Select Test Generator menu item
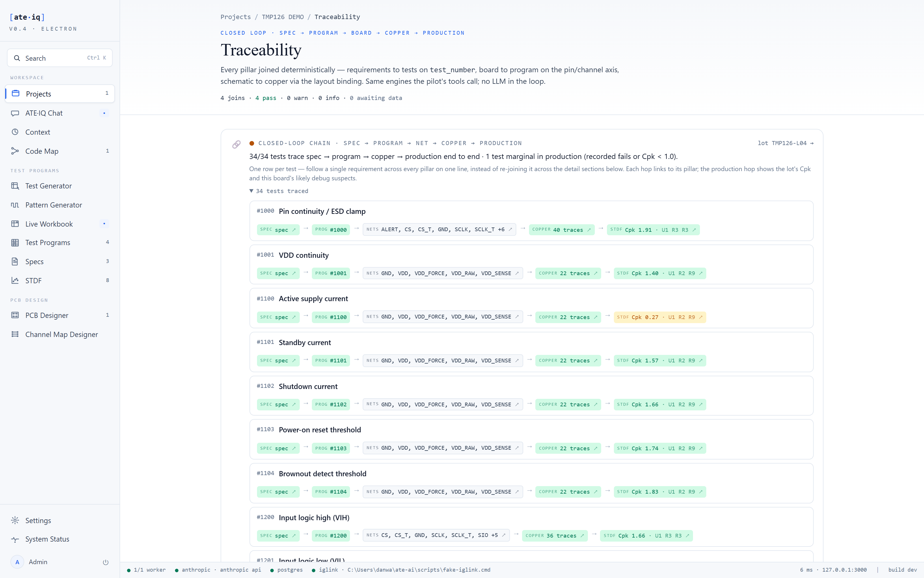The width and height of the screenshot is (924, 578). click(x=60, y=186)
